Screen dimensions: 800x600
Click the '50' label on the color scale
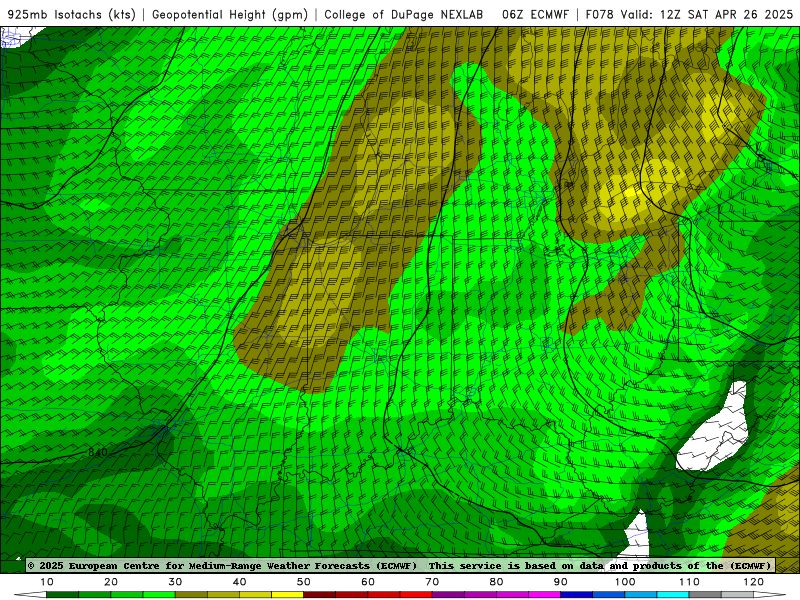click(304, 582)
